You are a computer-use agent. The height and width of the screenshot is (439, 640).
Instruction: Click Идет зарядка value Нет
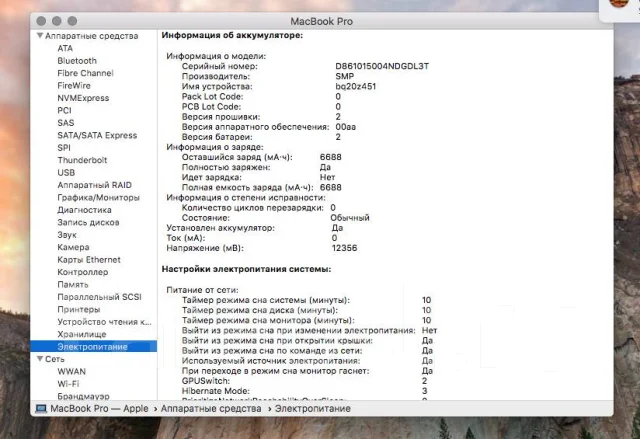click(327, 177)
